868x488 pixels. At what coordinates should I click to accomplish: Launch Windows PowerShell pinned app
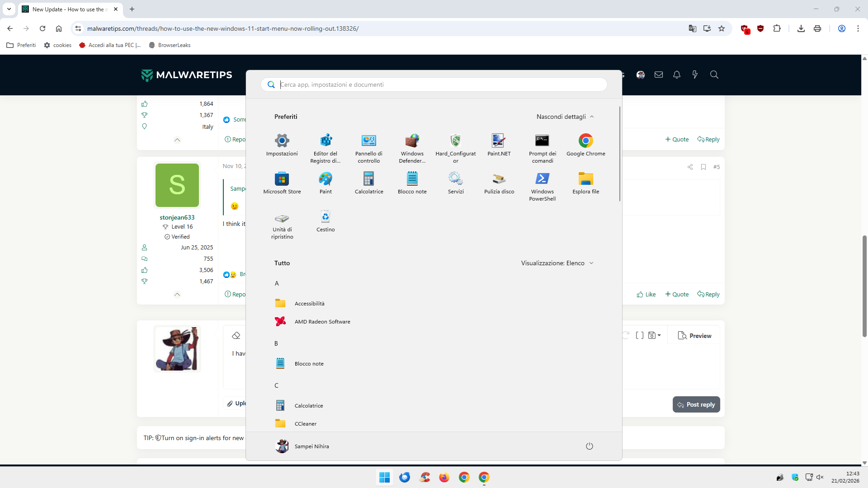[542, 185]
